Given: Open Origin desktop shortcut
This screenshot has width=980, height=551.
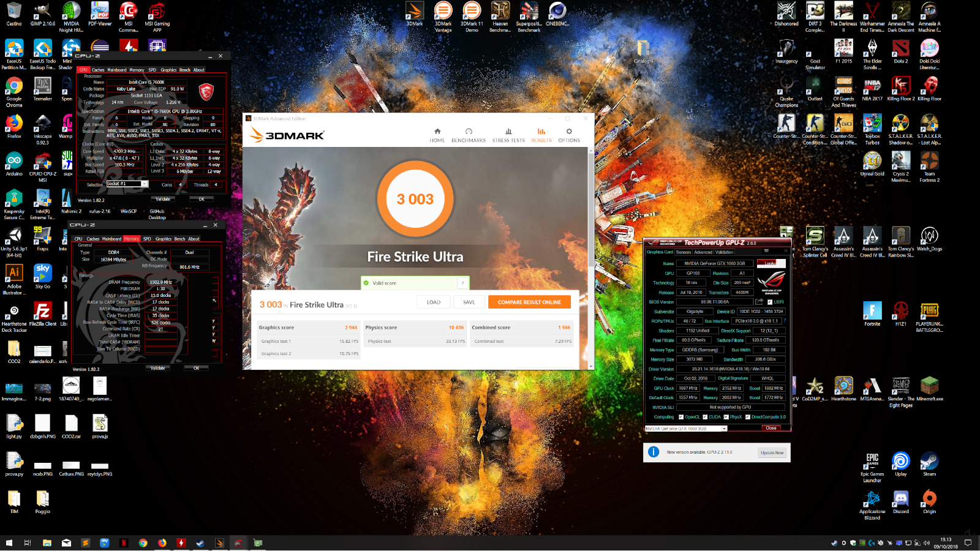Looking at the screenshot, I should pos(929,501).
